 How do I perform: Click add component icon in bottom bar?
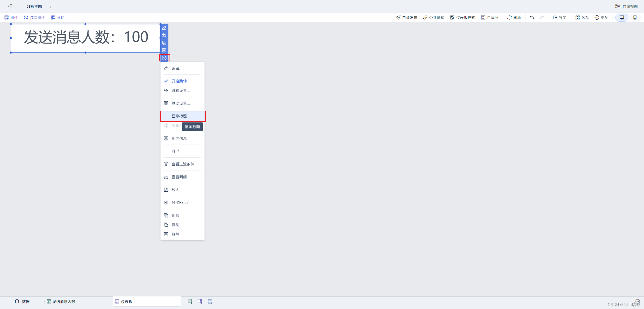click(190, 301)
